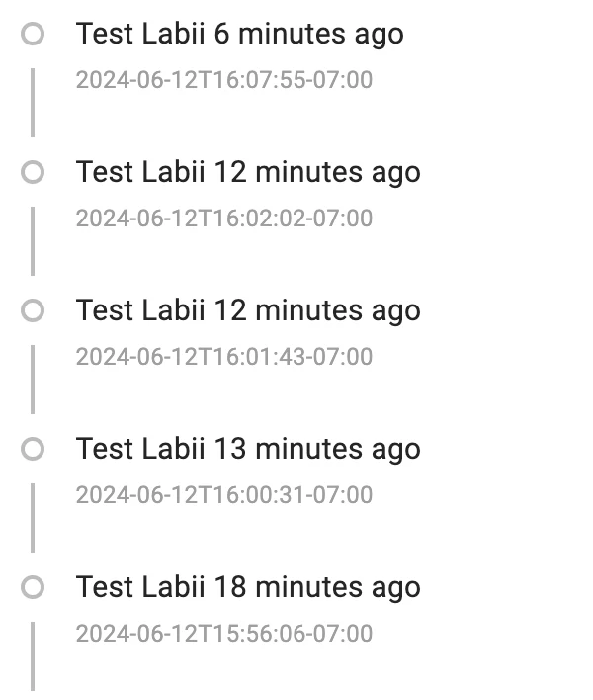Click timestamp 2024-06-12T16:07:55-07:00
593x700 pixels.
pos(224,80)
